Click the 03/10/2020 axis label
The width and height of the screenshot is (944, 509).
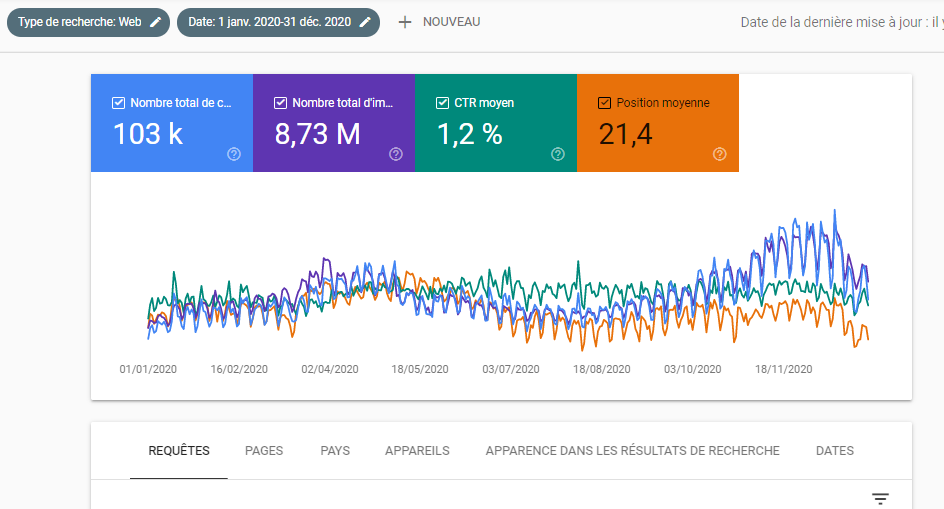(692, 369)
